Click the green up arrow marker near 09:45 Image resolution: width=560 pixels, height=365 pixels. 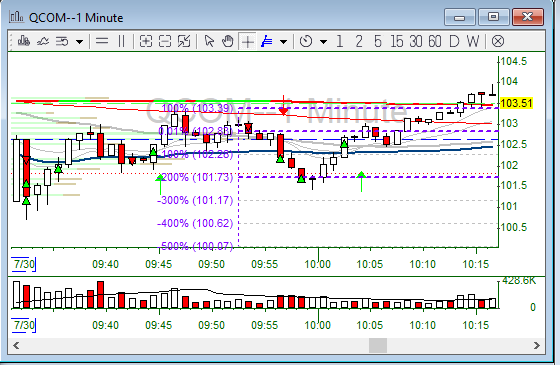pos(160,184)
